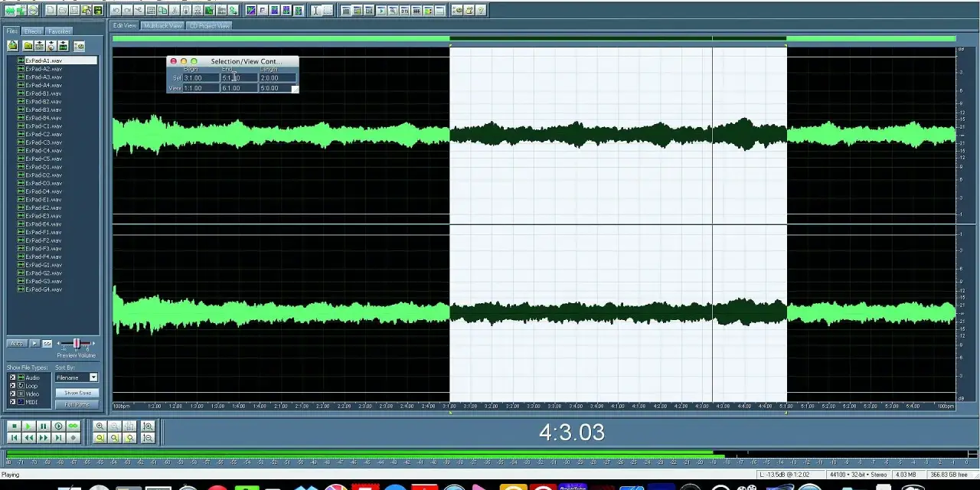The width and height of the screenshot is (980, 490).
Task: Open the Effects panel tab
Action: (x=33, y=31)
